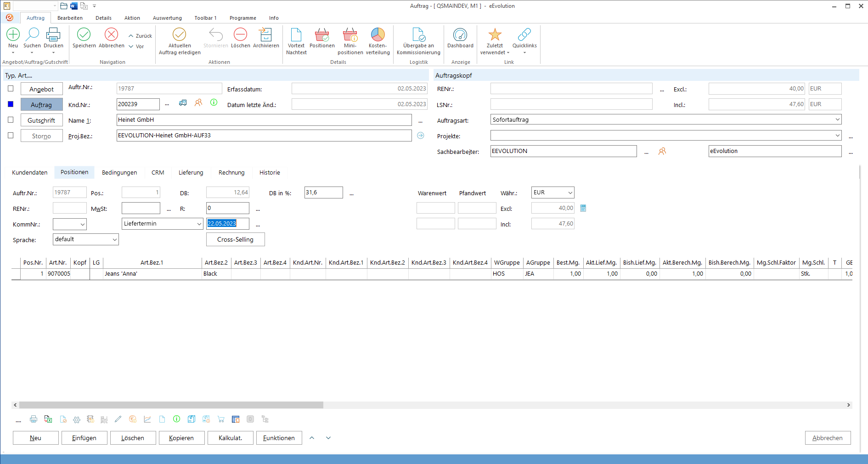Open the Programme ribbon tab

pyautogui.click(x=243, y=18)
